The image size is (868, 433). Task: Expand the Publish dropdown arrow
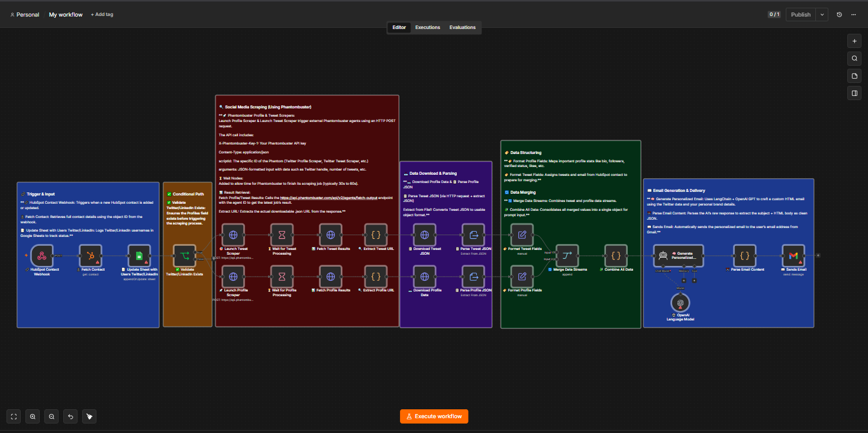822,14
